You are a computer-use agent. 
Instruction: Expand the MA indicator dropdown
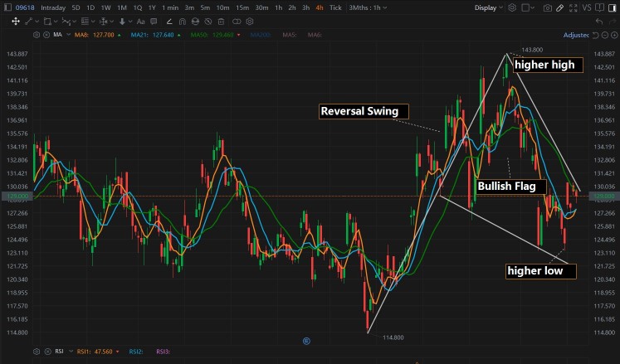68,35
